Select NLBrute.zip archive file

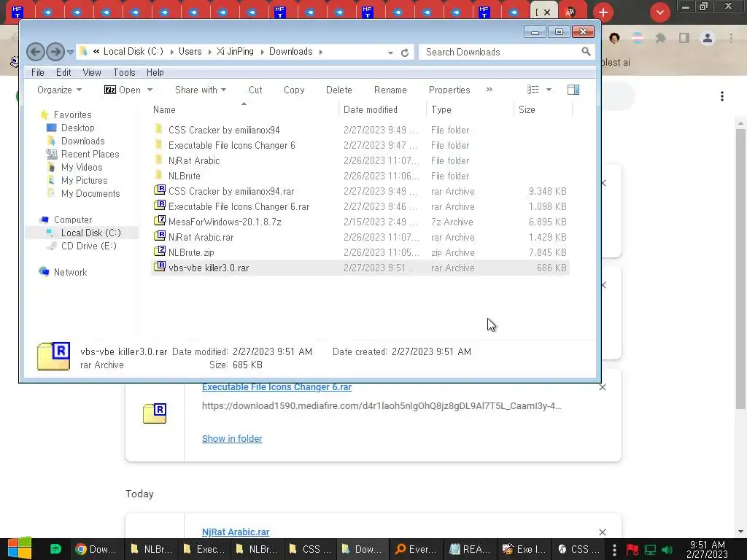(360, 252)
